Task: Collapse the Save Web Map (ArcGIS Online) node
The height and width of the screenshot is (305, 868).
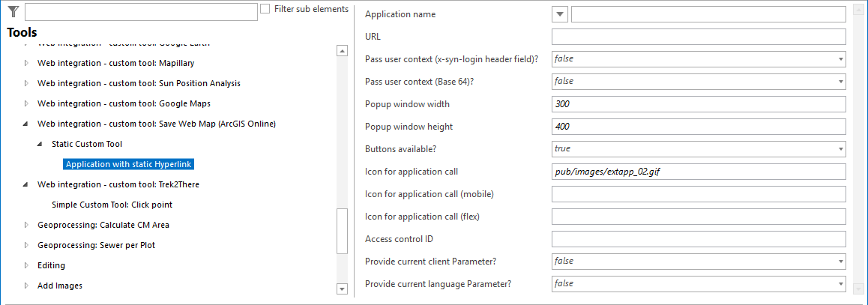Action: [x=27, y=124]
